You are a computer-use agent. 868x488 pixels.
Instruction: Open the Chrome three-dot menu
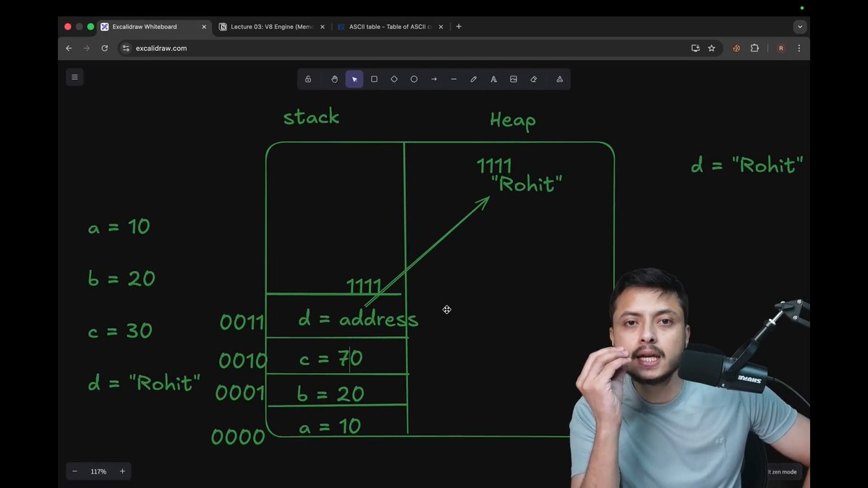pos(799,48)
